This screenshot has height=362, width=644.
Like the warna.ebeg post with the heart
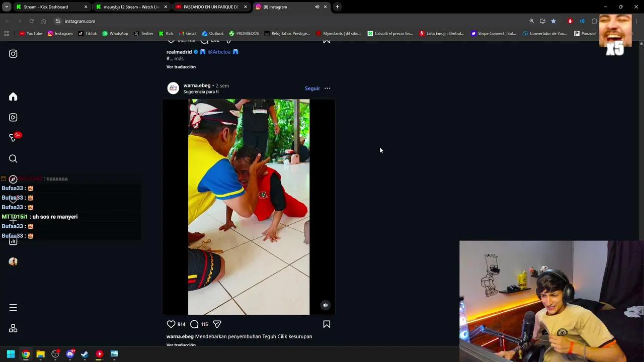tap(171, 324)
